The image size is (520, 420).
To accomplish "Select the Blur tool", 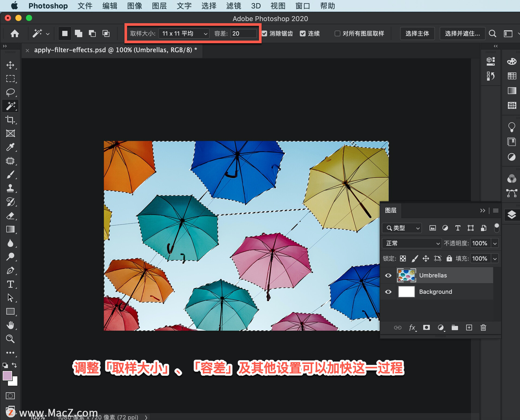I will click(x=10, y=243).
